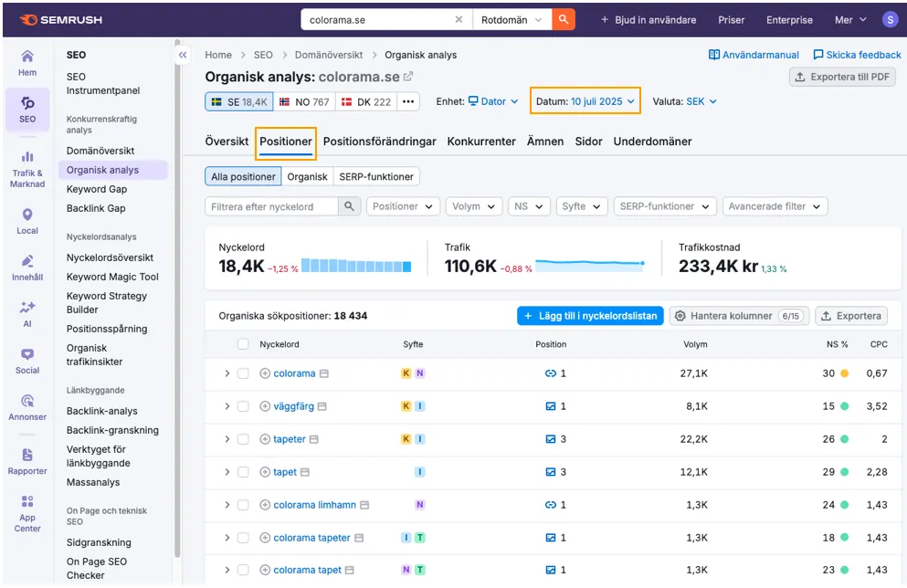Screen dimensions: 907x588
Task: Click the user avatar S icon
Action: point(890,20)
